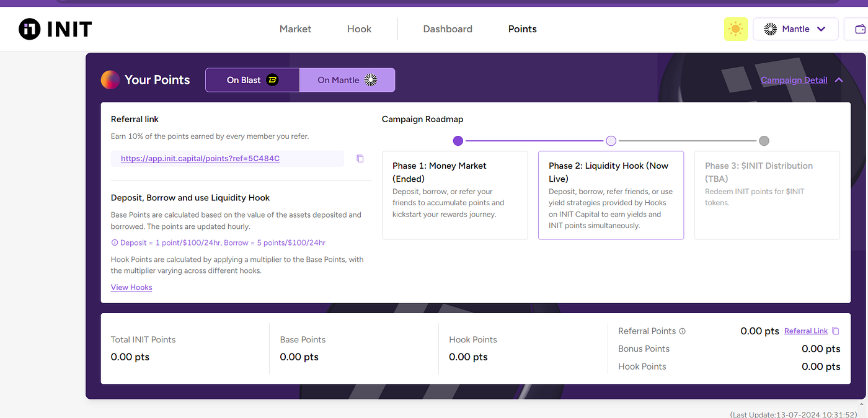The height and width of the screenshot is (418, 868).
Task: Open the Market page
Action: 295,29
